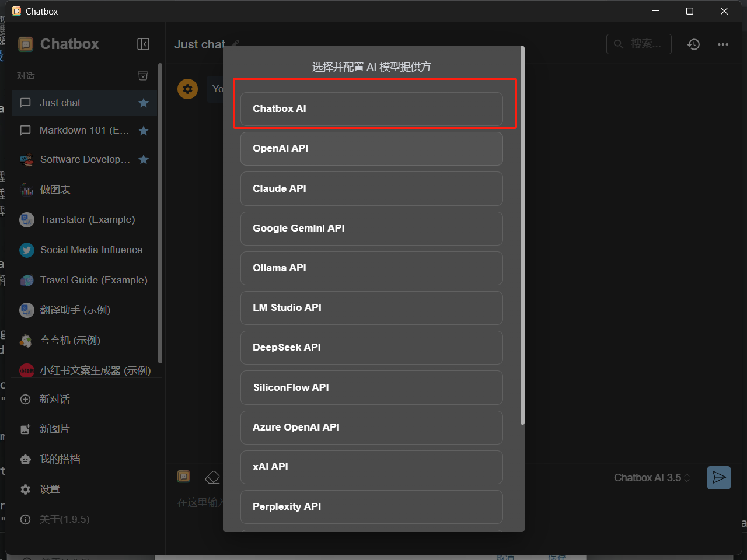Select LM Studio API provider

372,308
